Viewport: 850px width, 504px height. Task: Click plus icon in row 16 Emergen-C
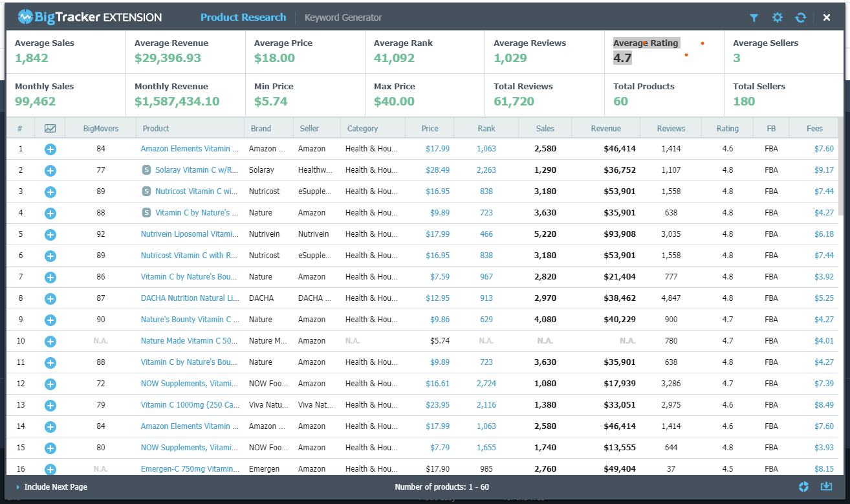pos(50,469)
